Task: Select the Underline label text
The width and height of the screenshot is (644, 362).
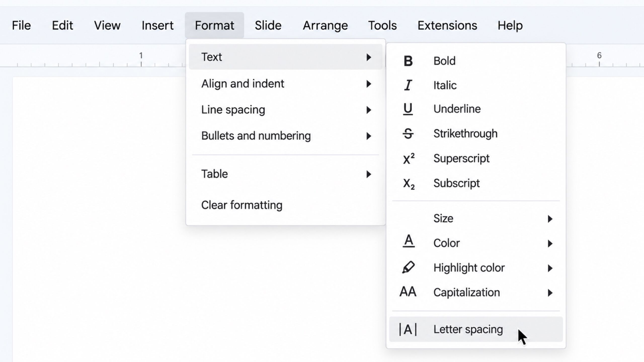Action: pyautogui.click(x=457, y=109)
